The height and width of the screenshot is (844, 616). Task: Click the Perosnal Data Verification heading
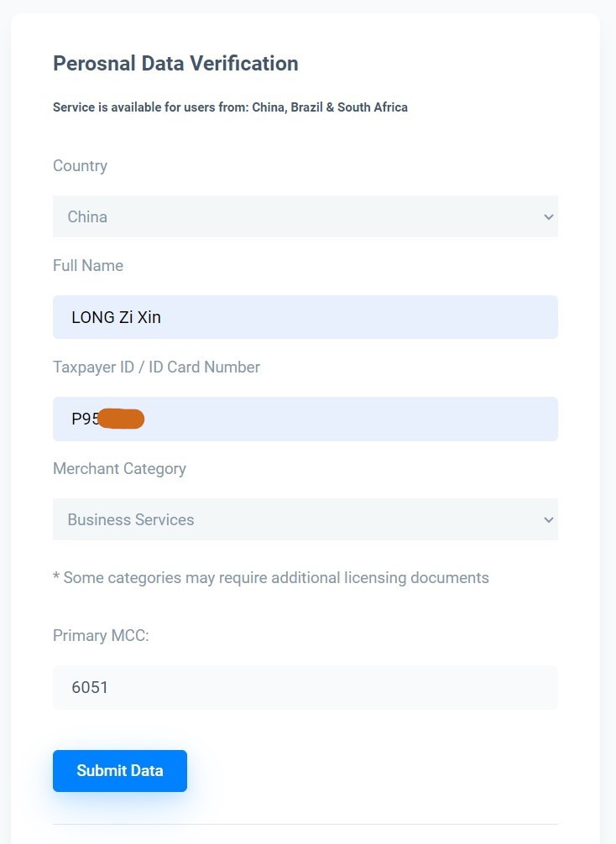[175, 64]
